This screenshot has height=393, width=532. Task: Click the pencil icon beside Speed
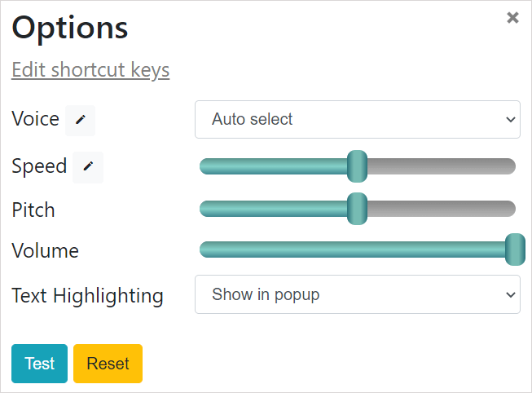(x=88, y=167)
